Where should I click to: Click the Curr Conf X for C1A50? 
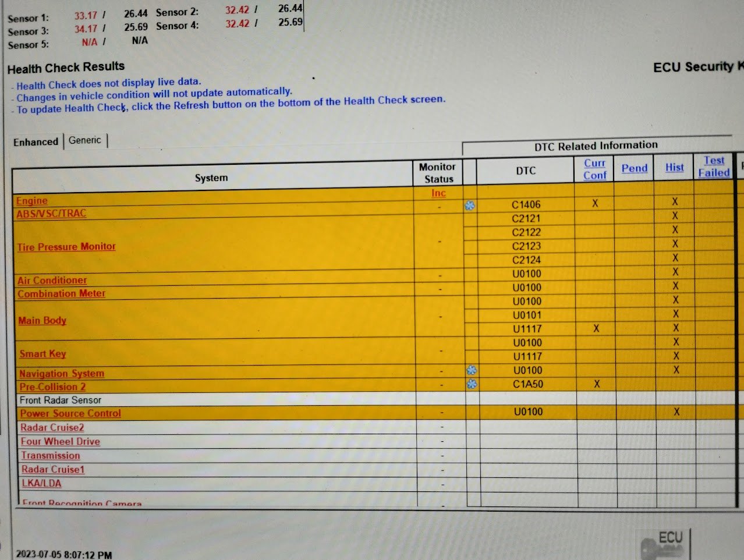pyautogui.click(x=597, y=384)
